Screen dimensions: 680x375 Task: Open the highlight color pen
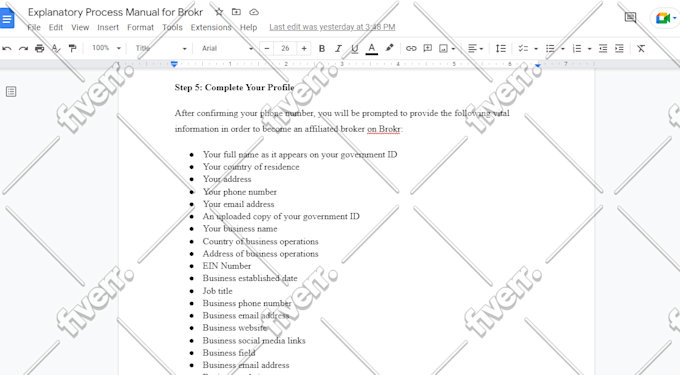(x=389, y=48)
